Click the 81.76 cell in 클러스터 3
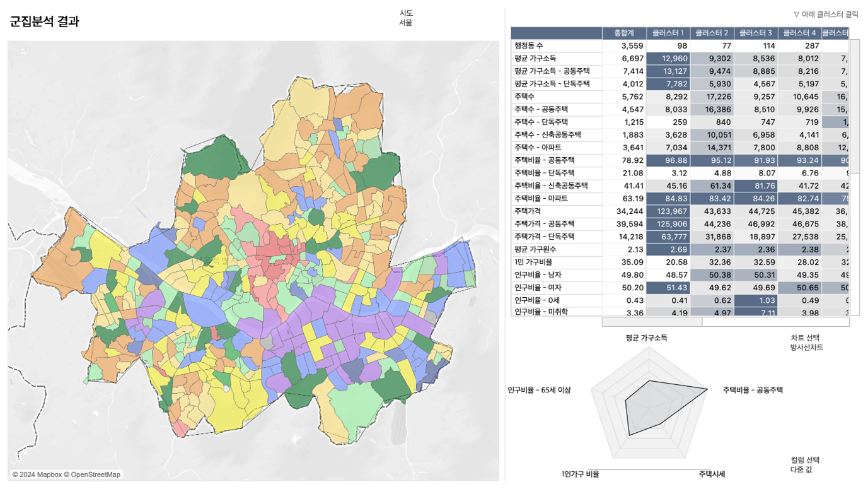This screenshot has height=489, width=868. 755,186
